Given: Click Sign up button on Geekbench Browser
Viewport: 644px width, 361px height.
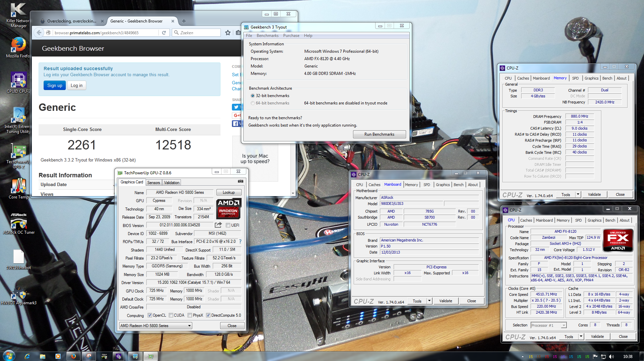Looking at the screenshot, I should tap(54, 85).
